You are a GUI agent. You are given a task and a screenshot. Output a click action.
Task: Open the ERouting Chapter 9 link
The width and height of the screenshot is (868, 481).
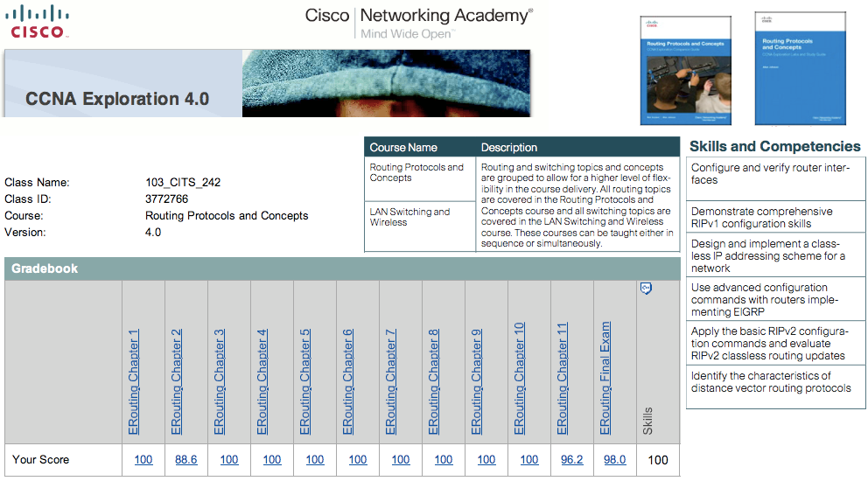tap(477, 382)
